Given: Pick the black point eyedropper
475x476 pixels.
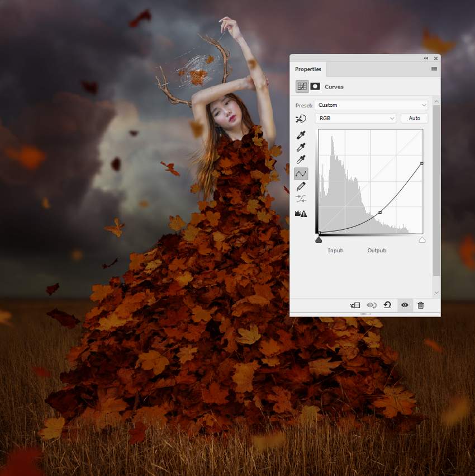Looking at the screenshot, I should 301,135.
